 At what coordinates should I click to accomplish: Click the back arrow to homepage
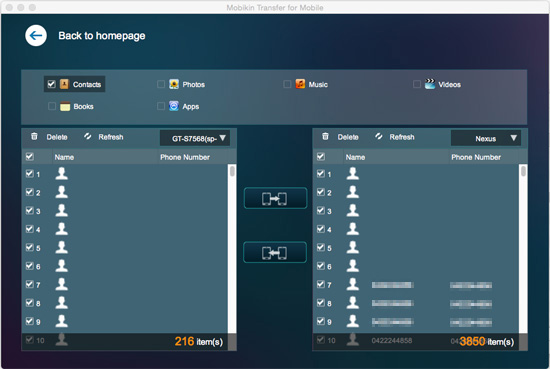click(x=36, y=35)
